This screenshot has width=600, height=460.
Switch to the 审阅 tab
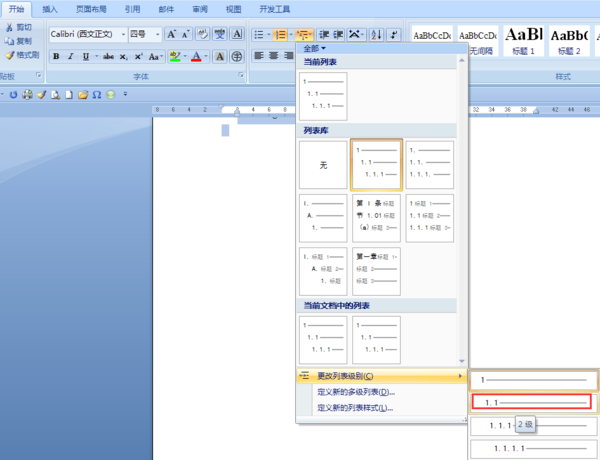click(200, 9)
